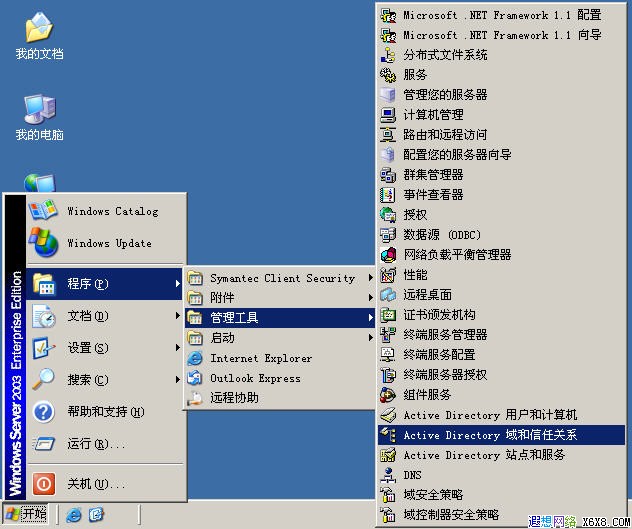Image resolution: width=632 pixels, height=529 pixels.
Task: Click the 帮助和支持 question mark icon
Action: [x=44, y=412]
